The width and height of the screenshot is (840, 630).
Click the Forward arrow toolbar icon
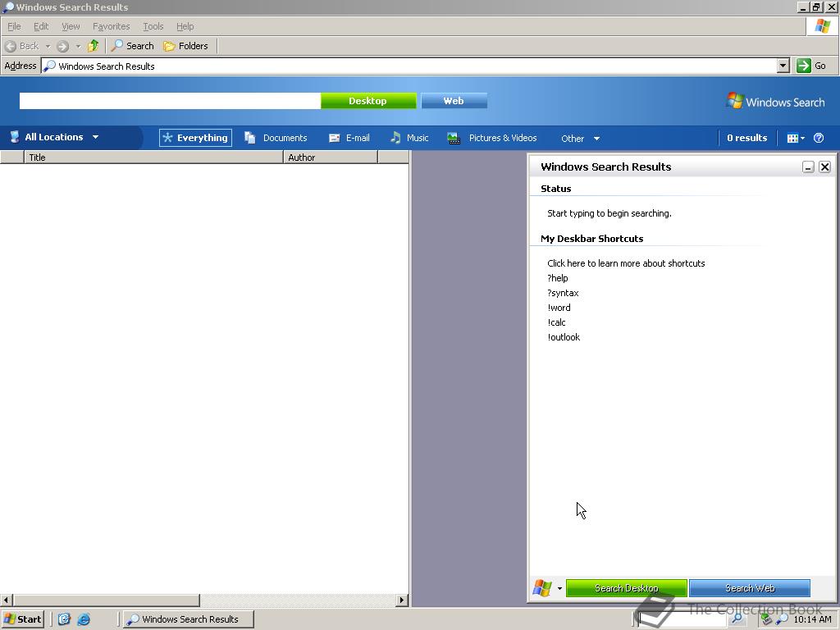(62, 46)
